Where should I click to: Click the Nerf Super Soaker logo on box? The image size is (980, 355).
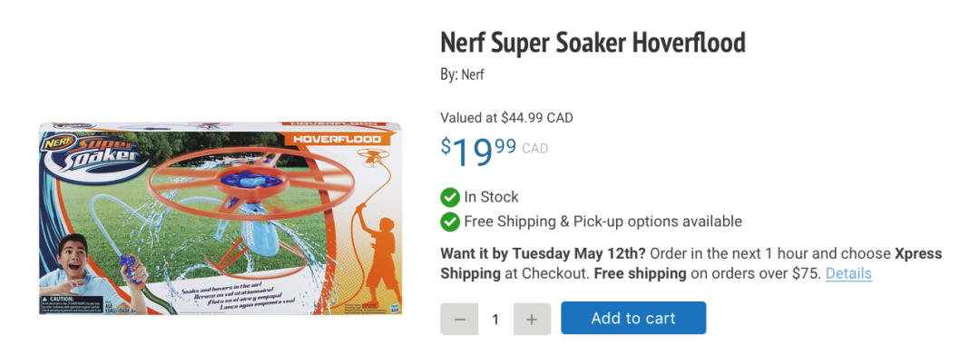[x=93, y=156]
